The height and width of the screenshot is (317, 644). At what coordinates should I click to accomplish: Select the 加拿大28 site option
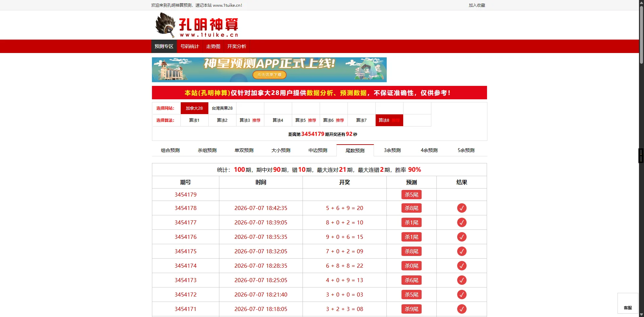tap(194, 108)
